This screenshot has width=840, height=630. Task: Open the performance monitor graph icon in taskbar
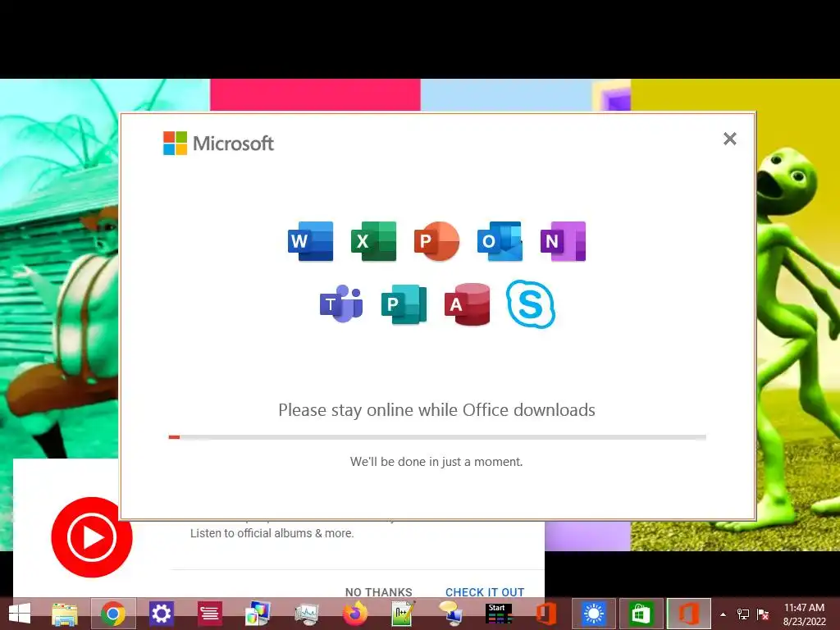pyautogui.click(x=306, y=614)
